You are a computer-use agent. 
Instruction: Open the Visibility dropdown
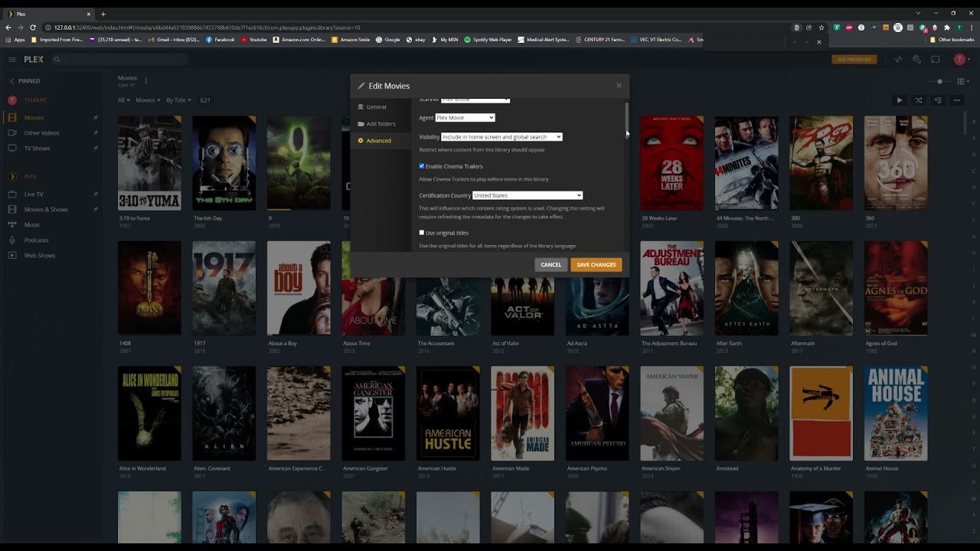tap(501, 137)
